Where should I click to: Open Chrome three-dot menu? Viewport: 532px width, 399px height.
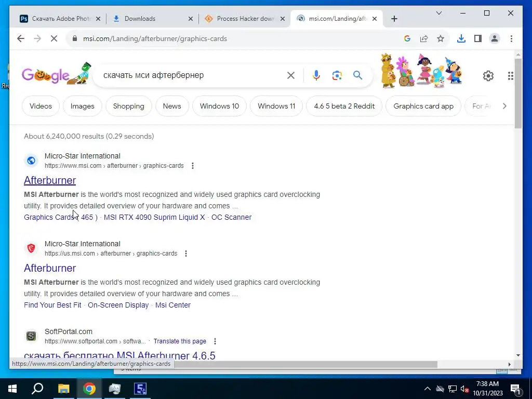511,38
